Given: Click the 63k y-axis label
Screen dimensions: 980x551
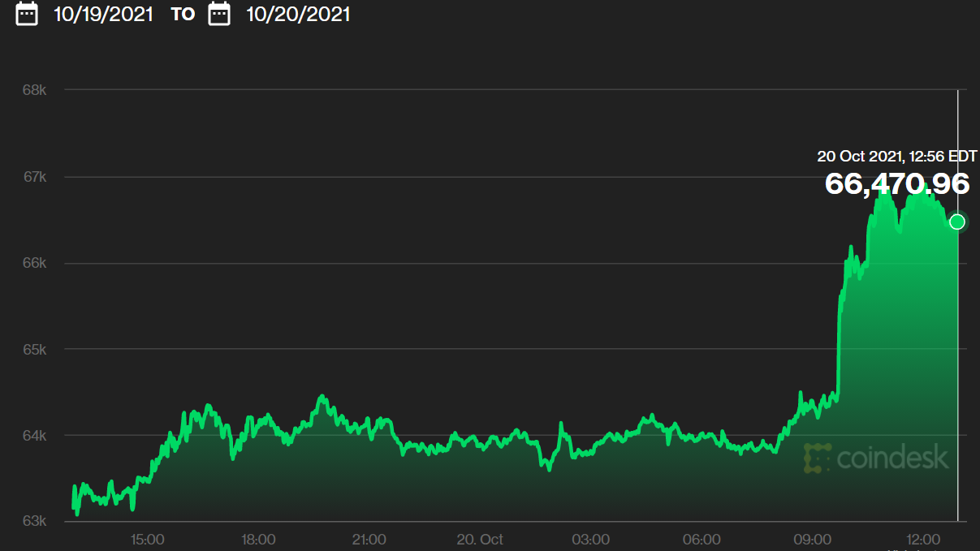Looking at the screenshot, I should (34, 521).
